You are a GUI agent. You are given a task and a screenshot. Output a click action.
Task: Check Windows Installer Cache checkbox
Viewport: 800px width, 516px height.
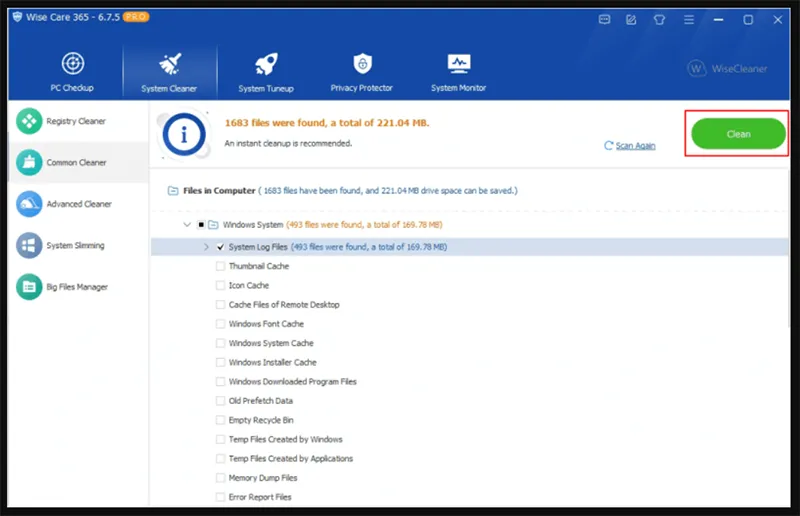(220, 362)
